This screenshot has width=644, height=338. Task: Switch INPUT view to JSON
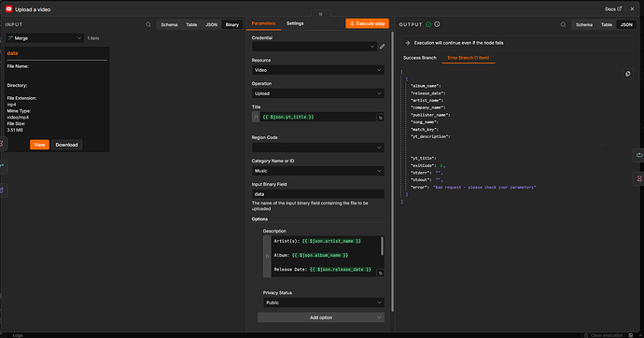click(x=211, y=24)
